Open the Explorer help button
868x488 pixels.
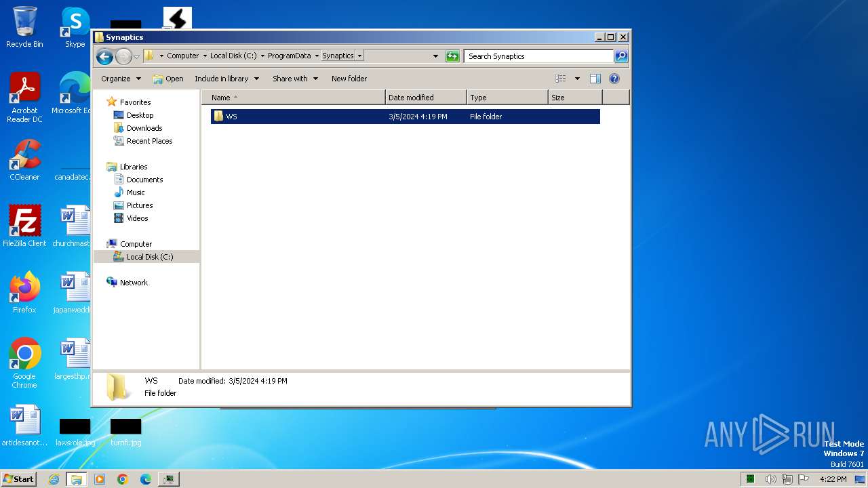614,79
